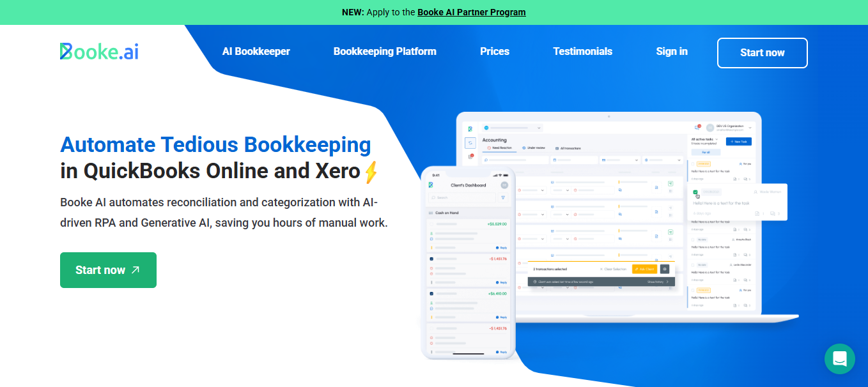This screenshot has height=387, width=868.
Task: View the Testimonials section
Action: point(583,52)
